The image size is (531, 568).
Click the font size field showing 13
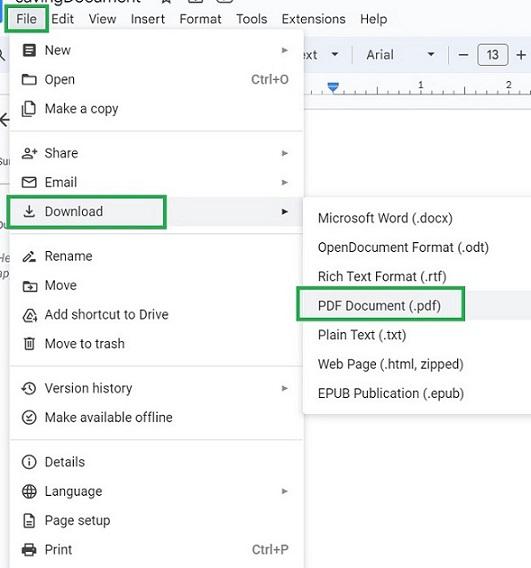point(492,55)
